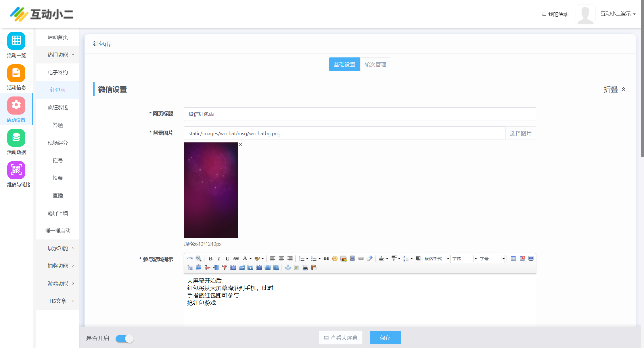Open 我的活动 link in header
Screen dimensions: 644x348
coord(555,14)
